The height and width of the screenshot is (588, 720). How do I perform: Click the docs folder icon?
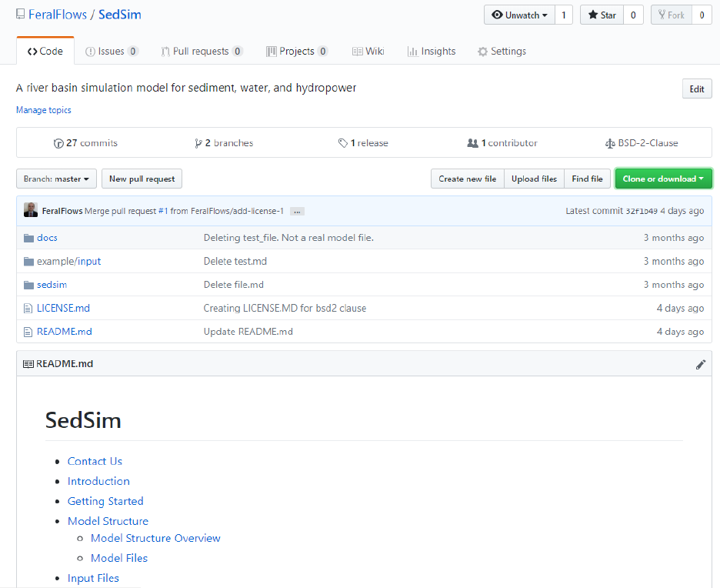coord(28,238)
